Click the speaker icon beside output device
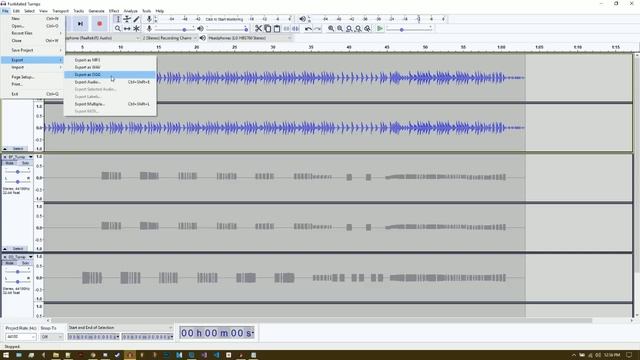 [x=203, y=38]
